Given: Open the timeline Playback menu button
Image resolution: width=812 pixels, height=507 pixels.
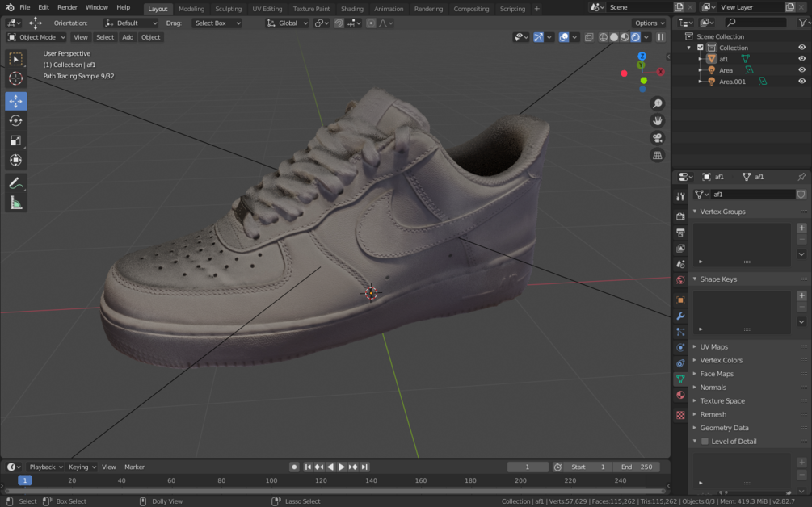Looking at the screenshot, I should coord(45,467).
